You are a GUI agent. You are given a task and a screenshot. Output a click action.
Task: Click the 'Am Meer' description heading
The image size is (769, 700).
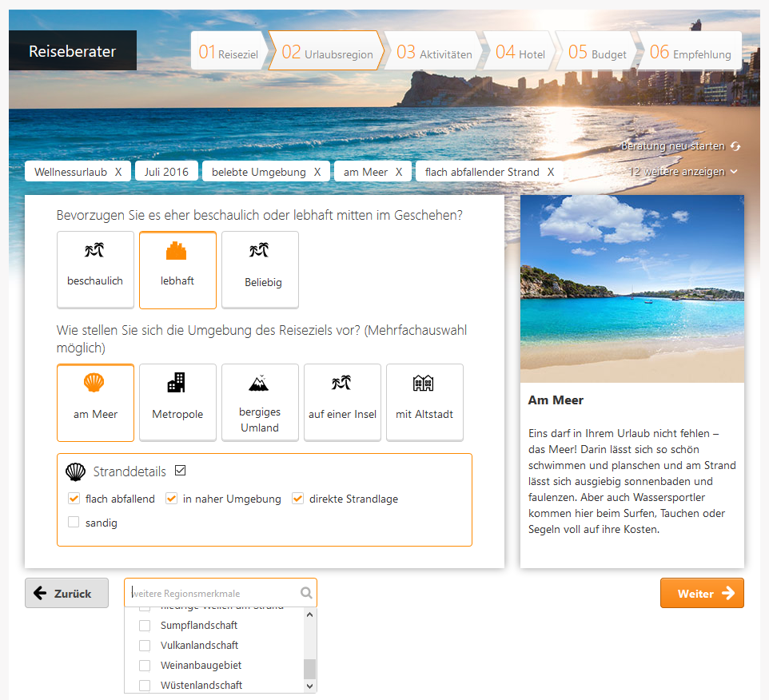pyautogui.click(x=556, y=400)
